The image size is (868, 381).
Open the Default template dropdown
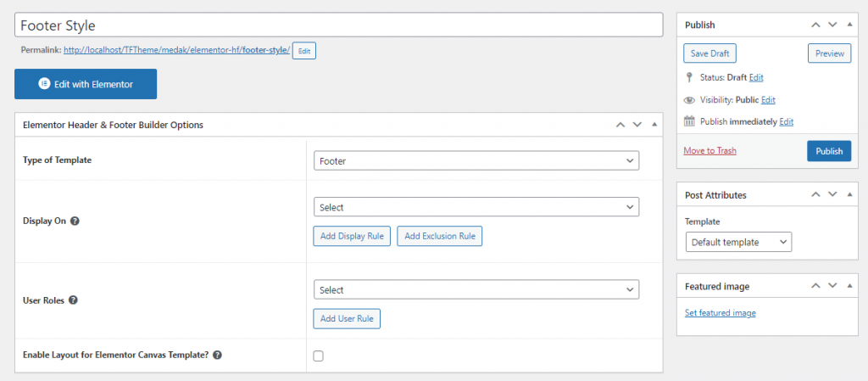[737, 243]
